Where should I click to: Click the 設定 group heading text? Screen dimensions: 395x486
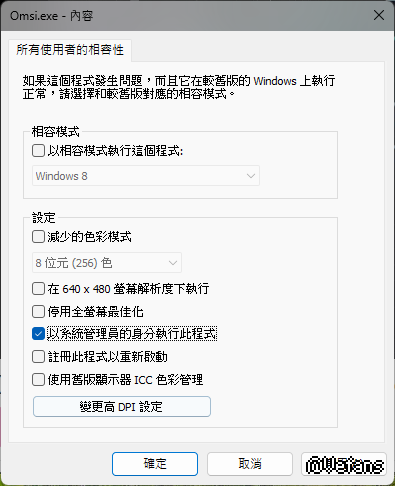coord(44,218)
